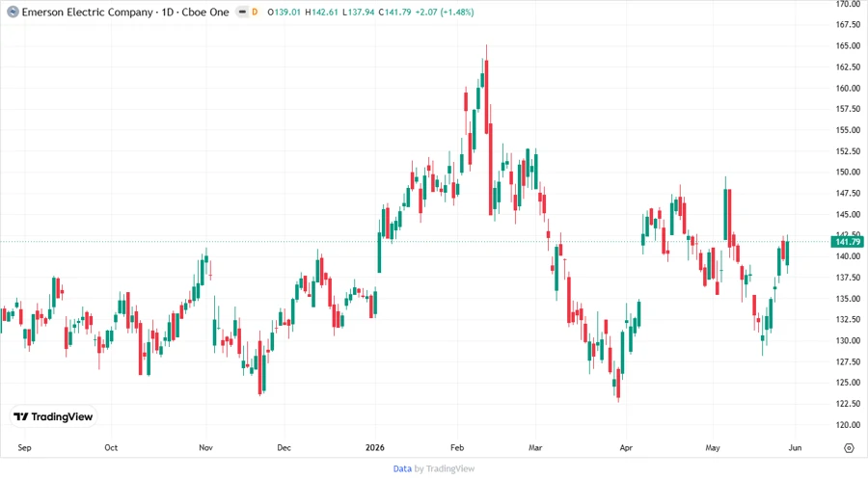
Task: Click the Jun label on time axis
Action: 795,447
